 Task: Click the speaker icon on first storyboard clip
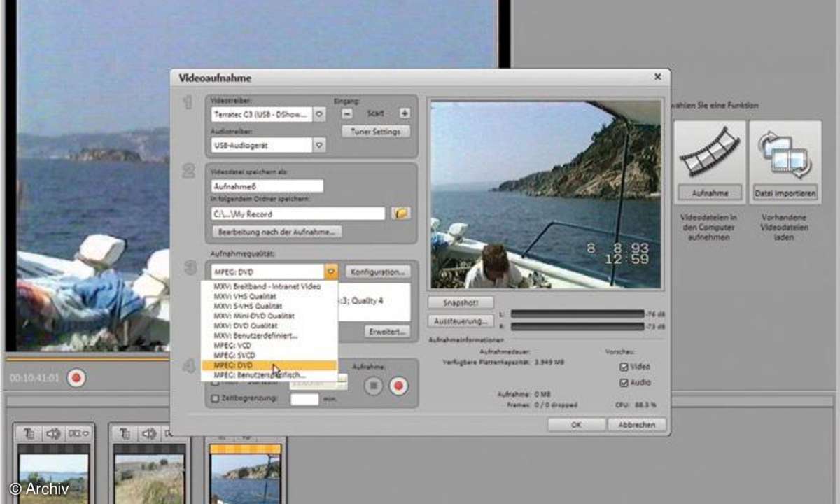(53, 434)
